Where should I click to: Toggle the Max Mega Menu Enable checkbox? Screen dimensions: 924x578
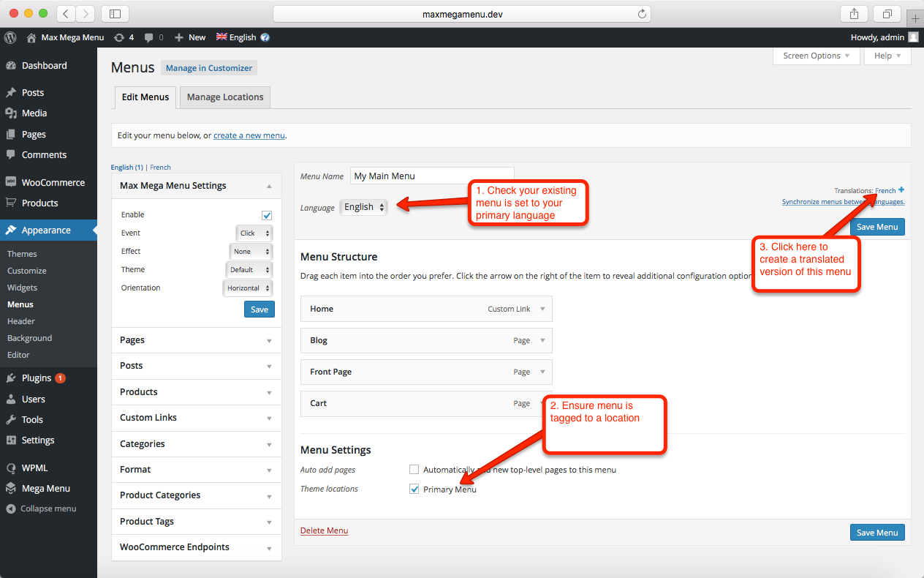click(x=267, y=215)
